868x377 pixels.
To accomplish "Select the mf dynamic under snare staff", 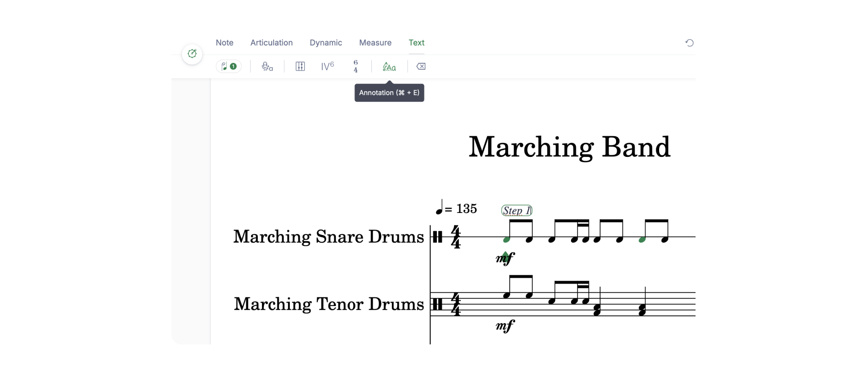I will (505, 259).
